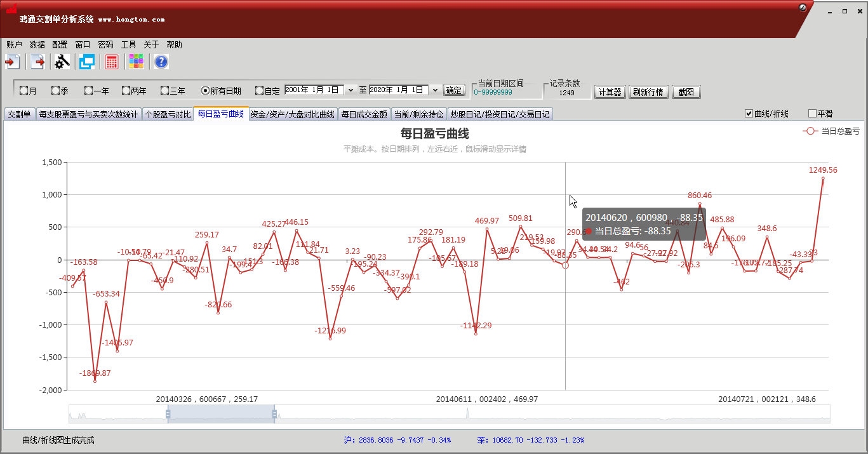This screenshot has width=868, height=454.
Task: Click the 0-99999999 current date range value
Action: pyautogui.click(x=493, y=93)
